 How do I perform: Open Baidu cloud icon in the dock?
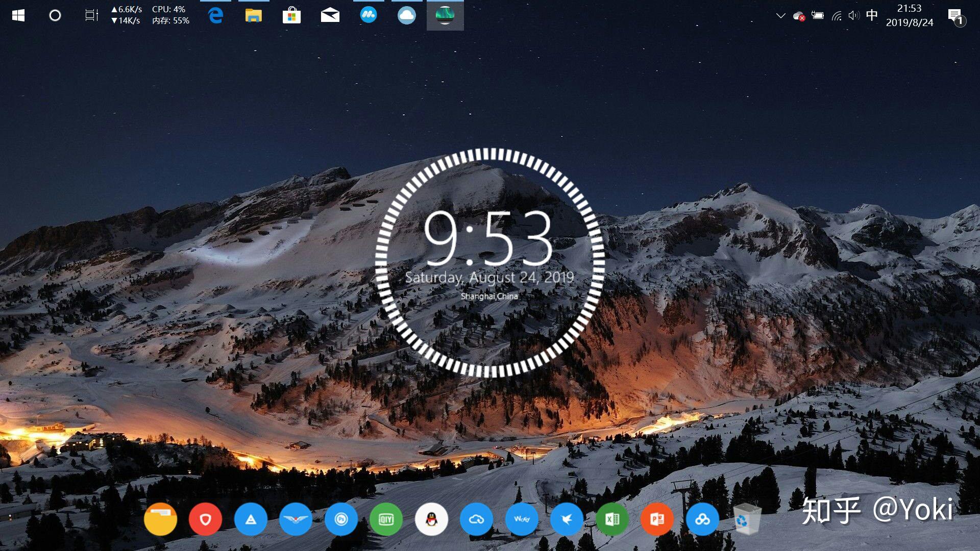point(702,519)
